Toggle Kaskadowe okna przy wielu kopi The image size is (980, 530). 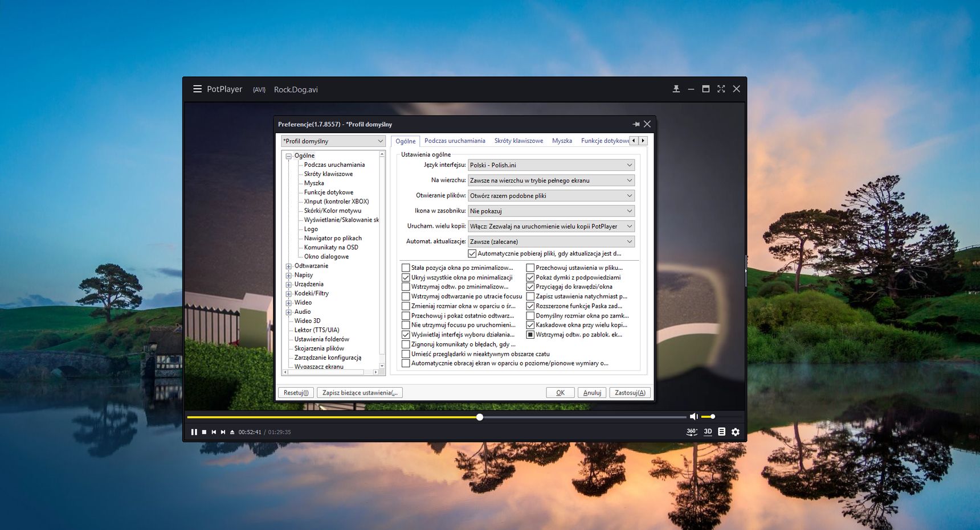(x=530, y=325)
